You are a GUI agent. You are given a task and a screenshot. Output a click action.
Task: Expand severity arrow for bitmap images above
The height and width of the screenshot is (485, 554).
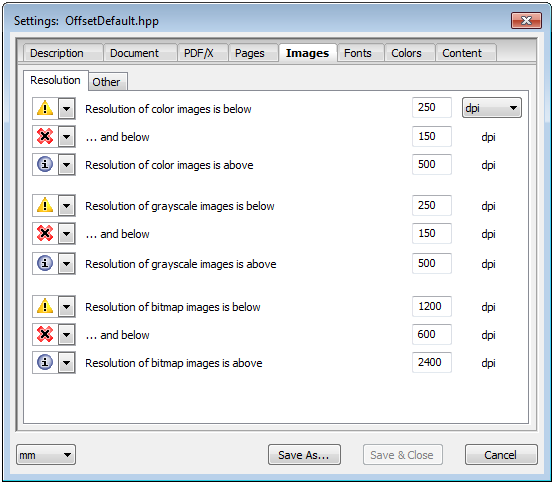(x=67, y=363)
